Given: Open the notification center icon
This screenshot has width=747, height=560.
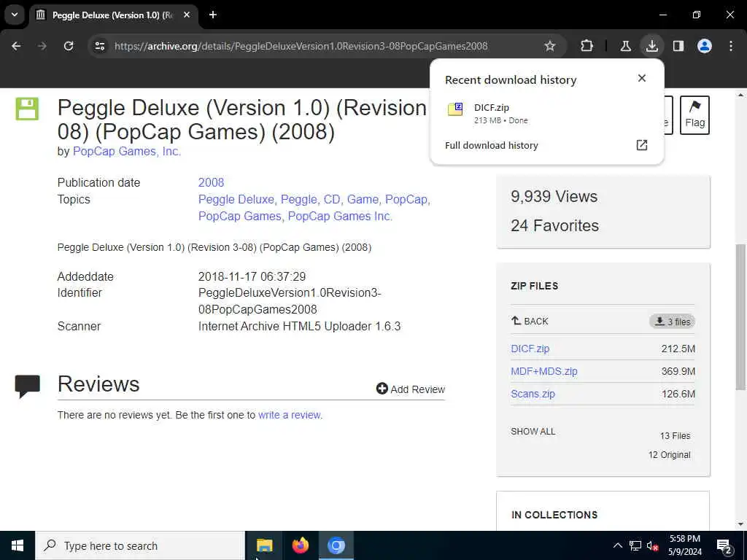Looking at the screenshot, I should pos(724,546).
